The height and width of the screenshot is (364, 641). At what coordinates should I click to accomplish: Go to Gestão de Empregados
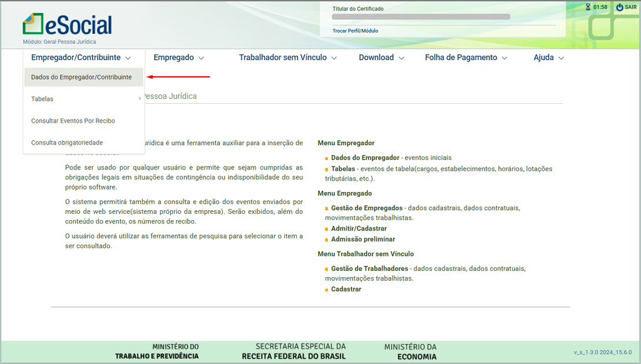click(367, 208)
